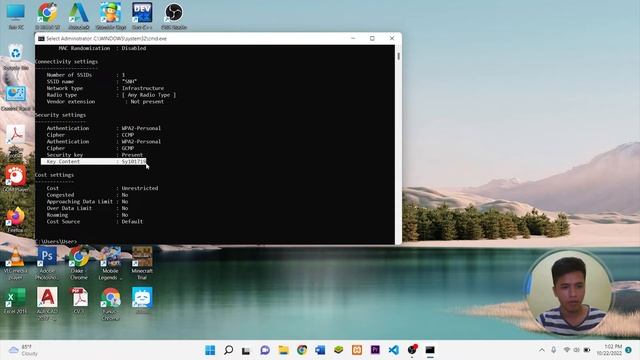Click the 'Over Data Limit' line
This screenshot has width=640, height=360.
pos(87,208)
